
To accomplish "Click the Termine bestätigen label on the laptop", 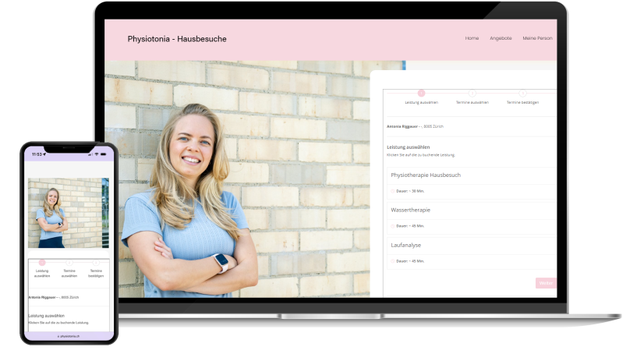I will point(522,102).
